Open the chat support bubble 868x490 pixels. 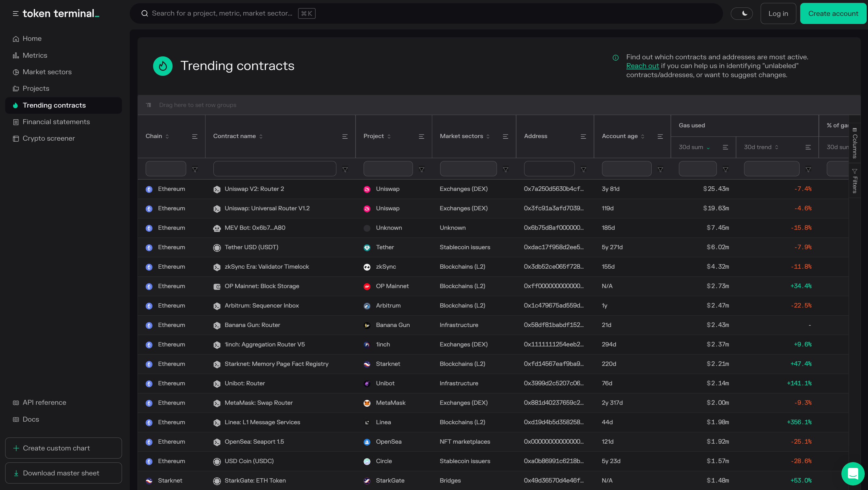coord(852,473)
